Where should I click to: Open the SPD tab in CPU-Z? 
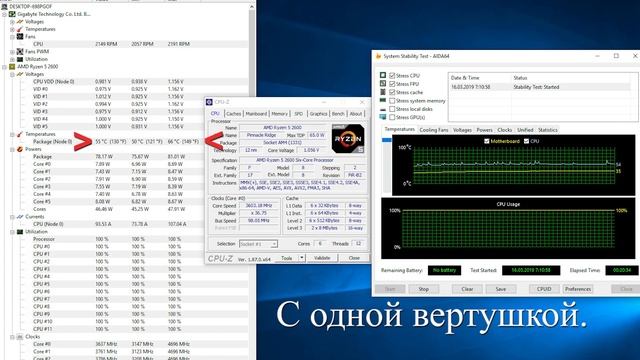point(299,114)
